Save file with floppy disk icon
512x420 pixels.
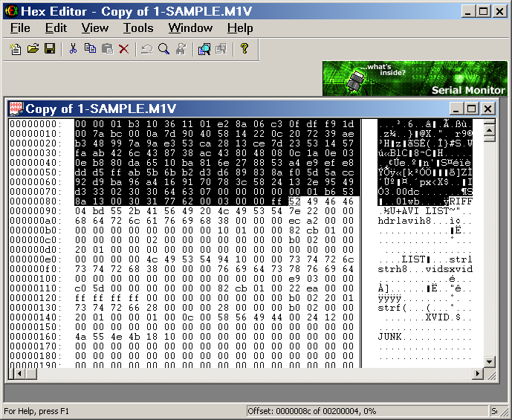tap(50, 49)
